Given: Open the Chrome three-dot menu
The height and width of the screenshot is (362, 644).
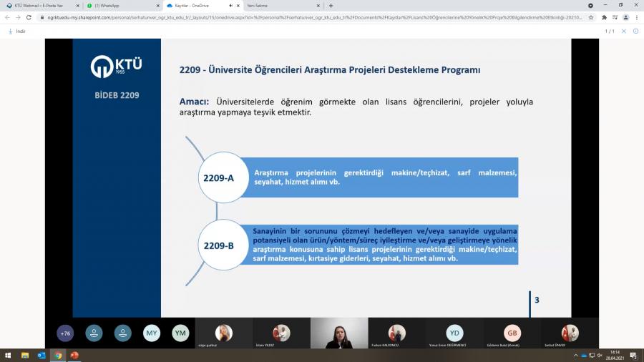Looking at the screenshot, I should pos(635,17).
